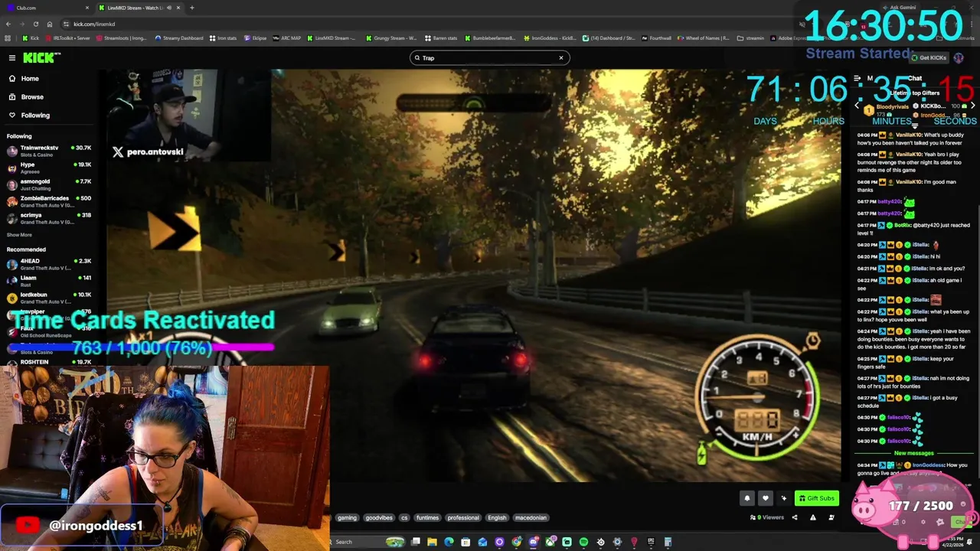Open Following page in sidebar
The width and height of the screenshot is (980, 551).
[x=35, y=116]
